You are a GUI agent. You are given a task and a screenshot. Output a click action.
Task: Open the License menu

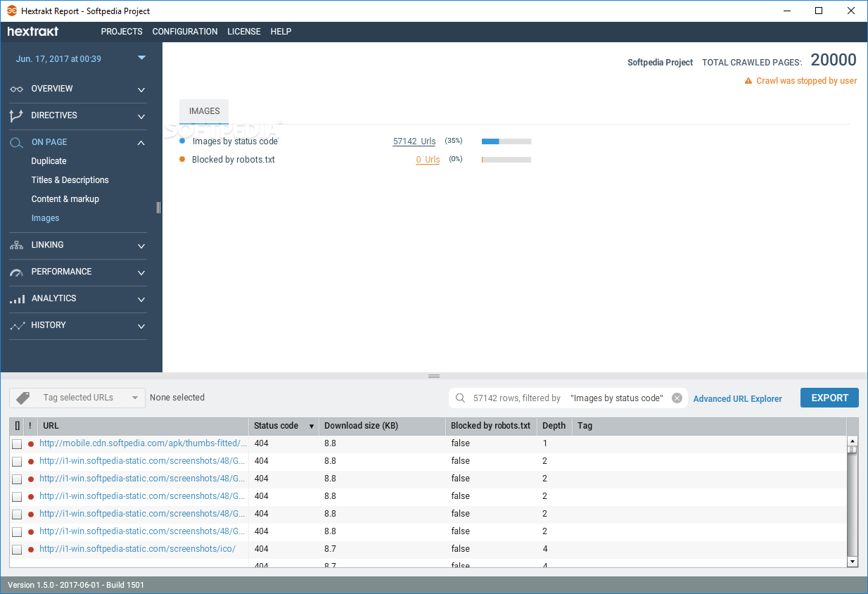(244, 32)
